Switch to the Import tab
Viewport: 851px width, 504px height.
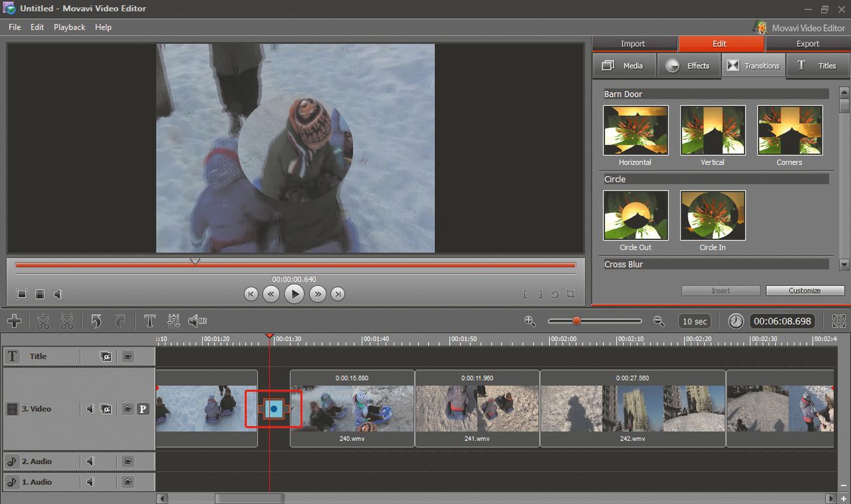click(x=633, y=43)
